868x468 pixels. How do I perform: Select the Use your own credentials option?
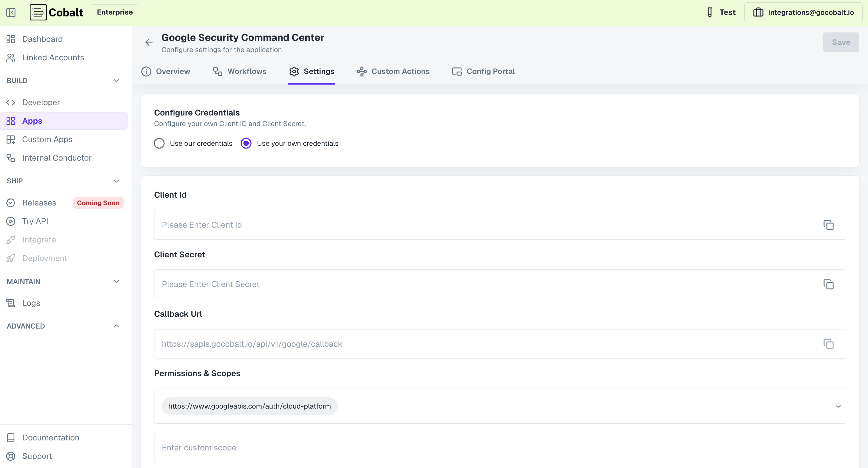[246, 143]
